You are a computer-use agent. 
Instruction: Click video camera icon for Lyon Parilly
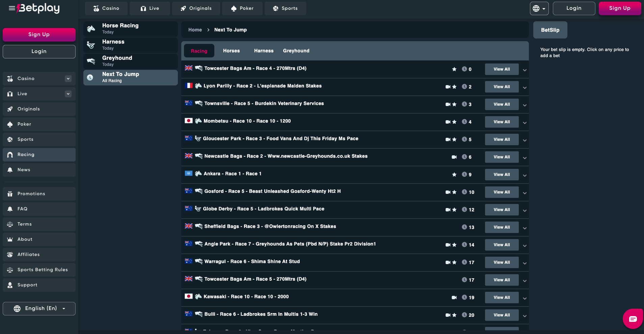448,87
